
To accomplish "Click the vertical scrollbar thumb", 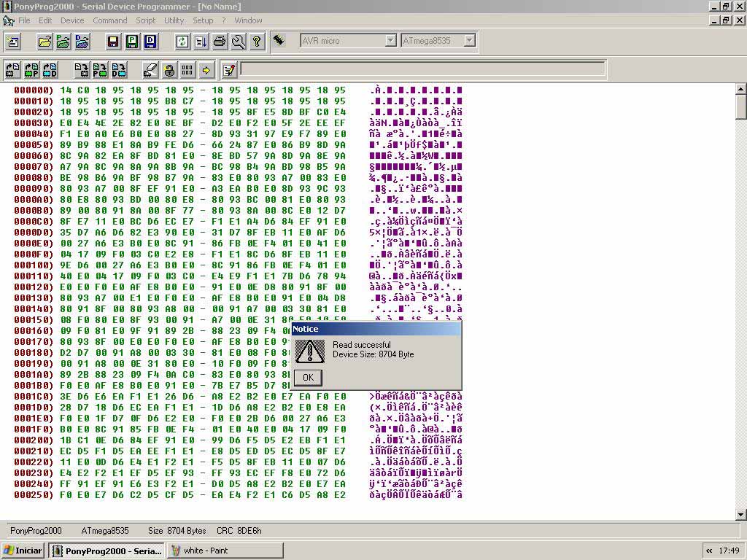I will pos(741,106).
